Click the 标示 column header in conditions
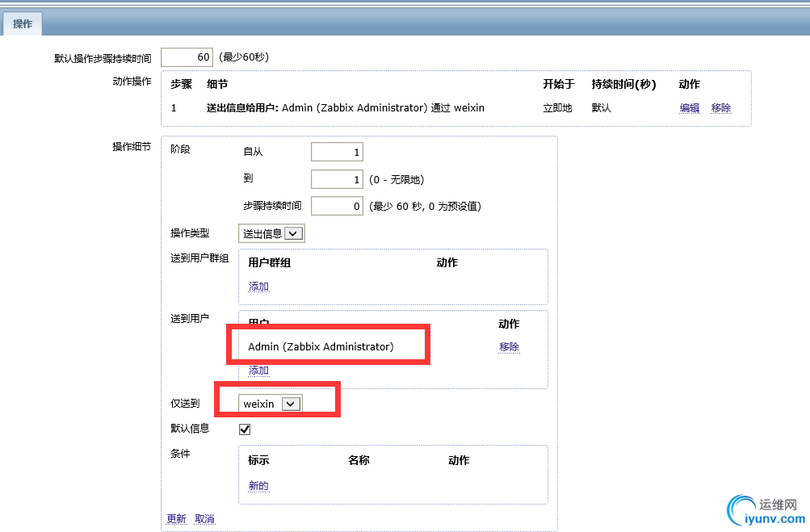The image size is (810, 532). coord(258,460)
